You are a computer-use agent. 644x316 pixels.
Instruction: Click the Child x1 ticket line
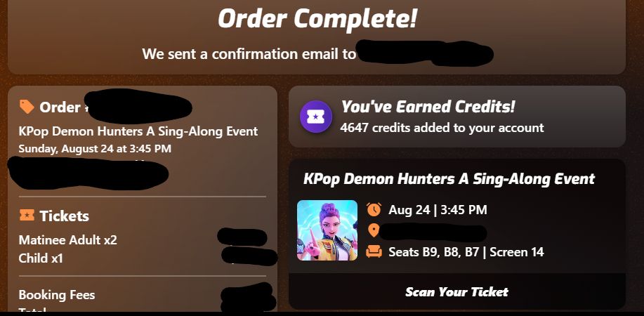click(x=41, y=258)
